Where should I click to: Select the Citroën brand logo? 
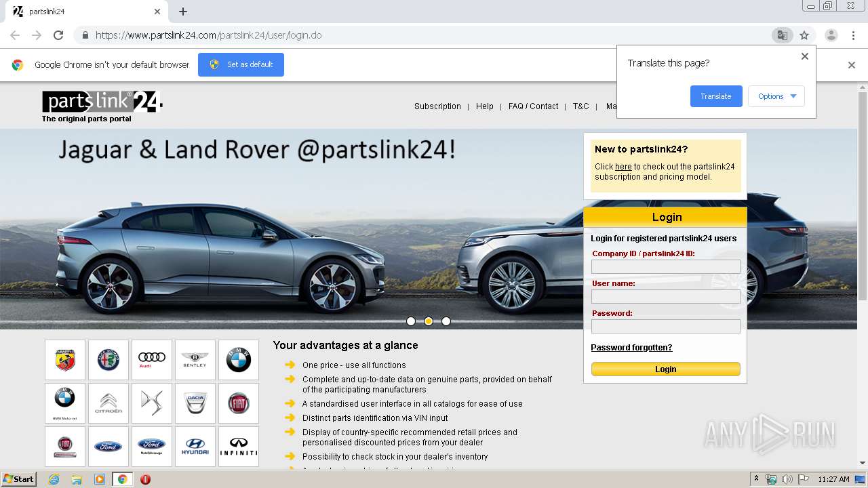tap(108, 403)
